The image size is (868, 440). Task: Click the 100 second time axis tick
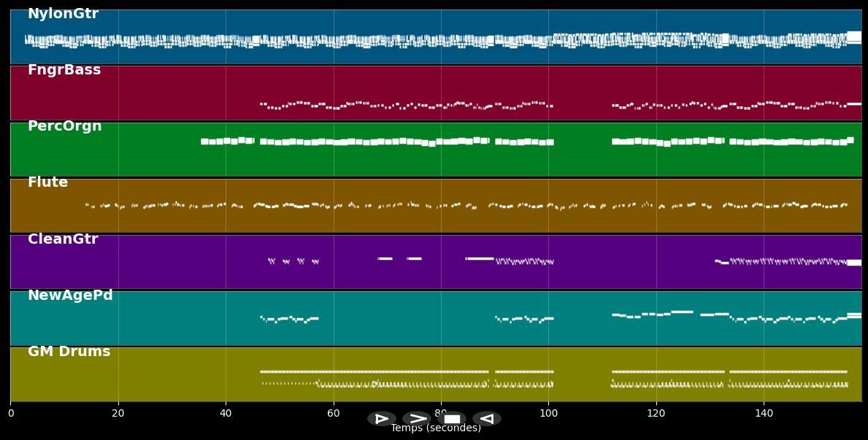tap(548, 414)
